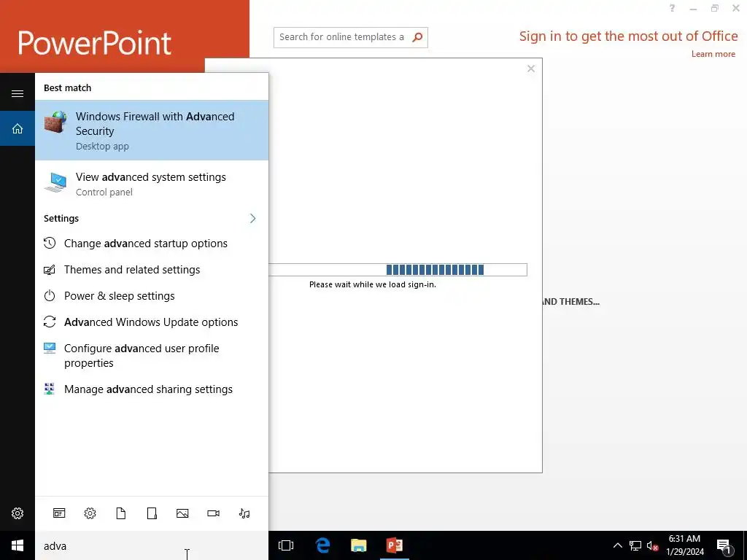Click the magnifier icon in template search

coord(417,37)
